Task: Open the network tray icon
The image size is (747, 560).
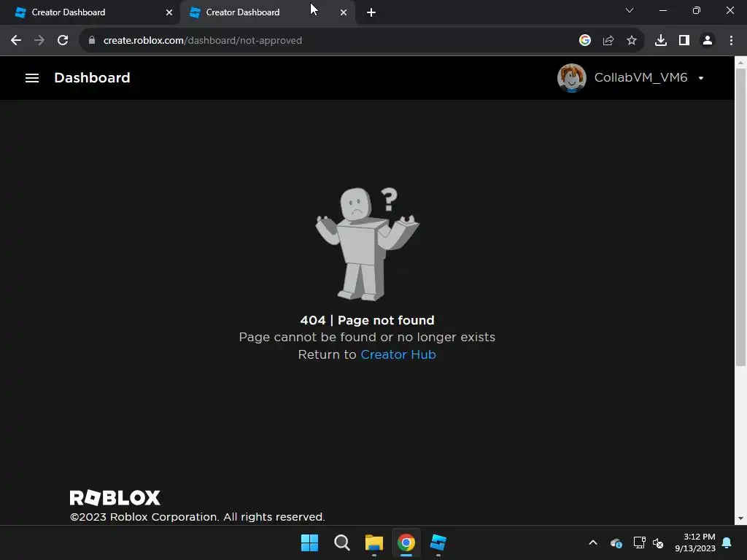Action: (639, 542)
